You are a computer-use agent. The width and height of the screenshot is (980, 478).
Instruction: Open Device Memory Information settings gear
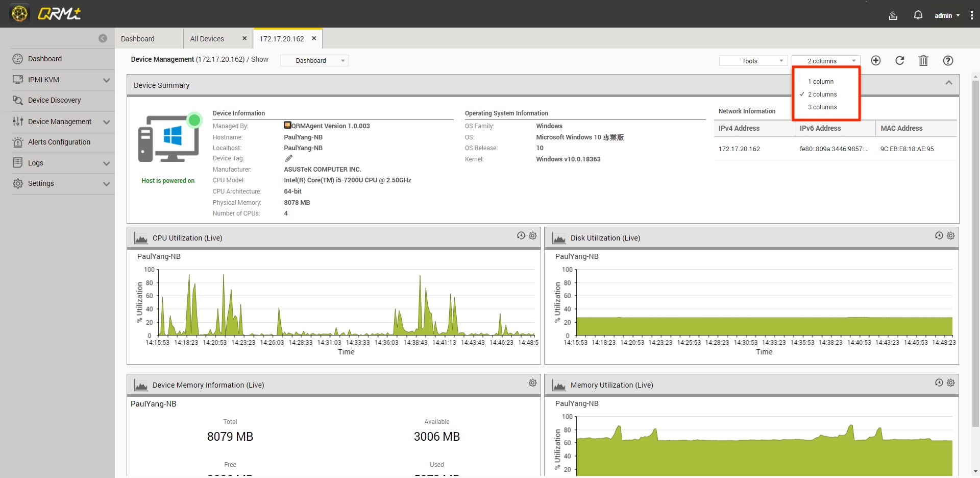(x=532, y=383)
